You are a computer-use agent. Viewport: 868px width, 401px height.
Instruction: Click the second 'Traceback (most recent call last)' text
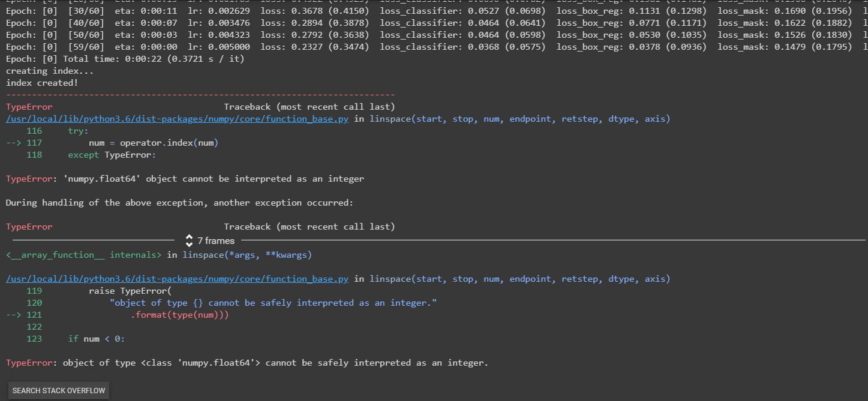click(x=310, y=227)
